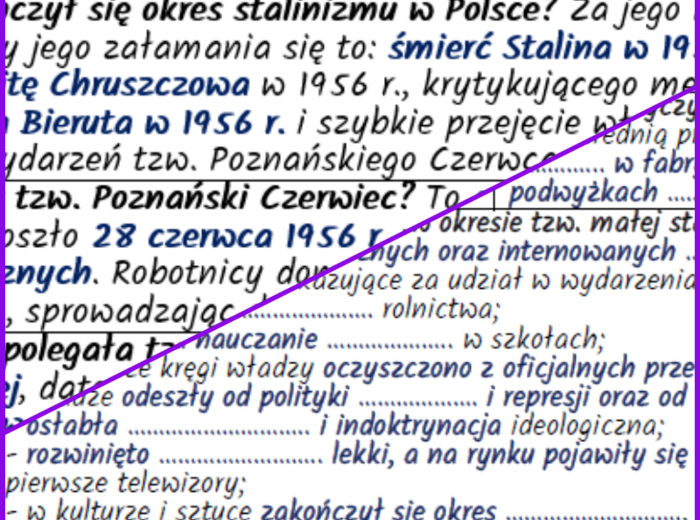Click the phrase "zakończył się okres"

[x=379, y=511]
